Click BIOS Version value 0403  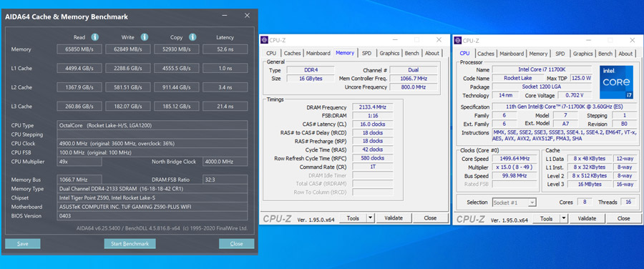coord(152,215)
